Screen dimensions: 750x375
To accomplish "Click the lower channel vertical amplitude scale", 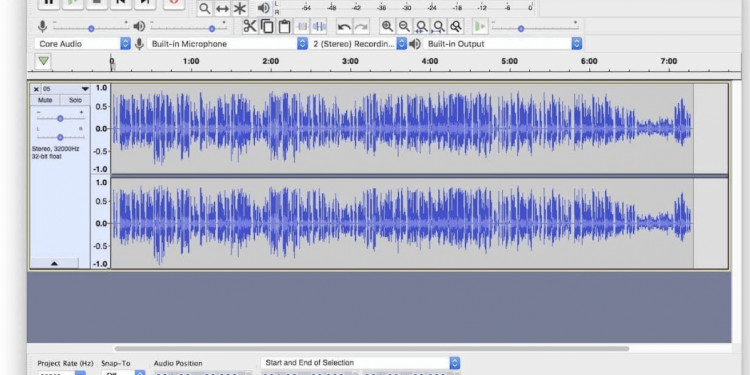I will (100, 223).
